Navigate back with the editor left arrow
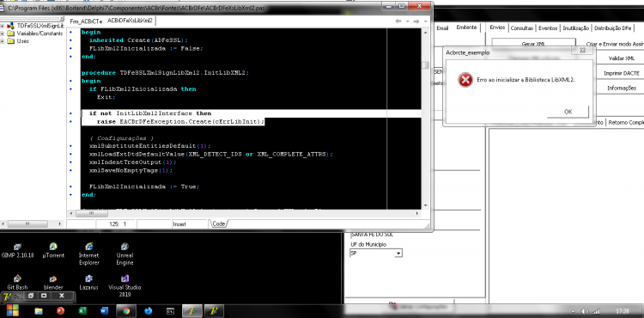The height and width of the screenshot is (318, 644). (398, 21)
